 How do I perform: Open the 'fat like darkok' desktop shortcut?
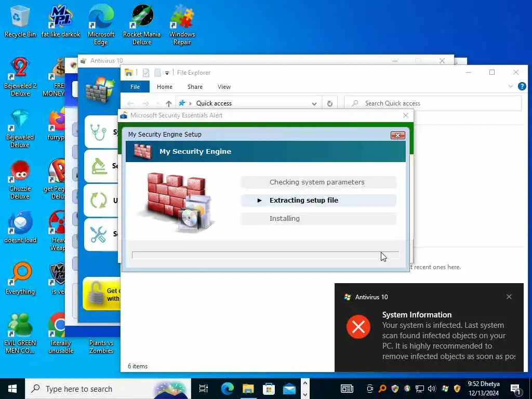[x=61, y=22]
